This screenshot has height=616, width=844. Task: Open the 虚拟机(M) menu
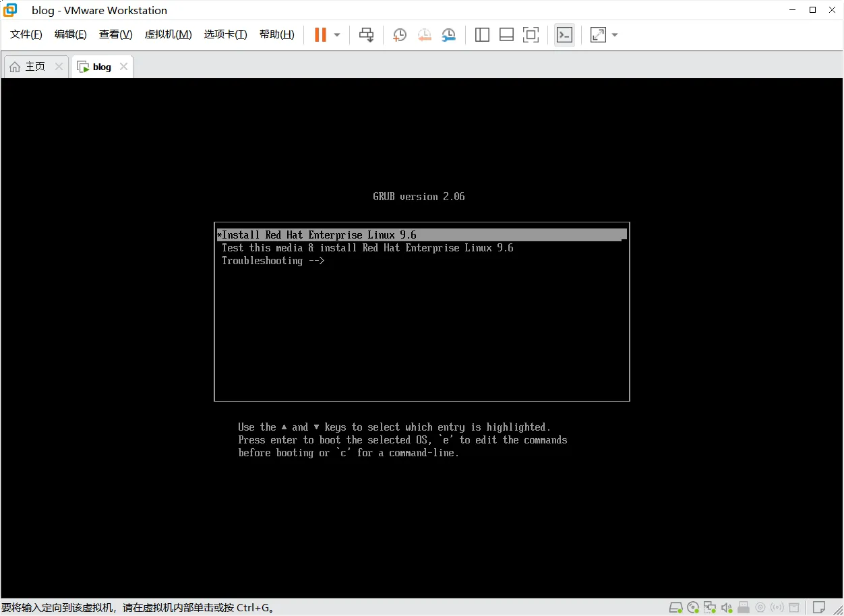point(168,34)
